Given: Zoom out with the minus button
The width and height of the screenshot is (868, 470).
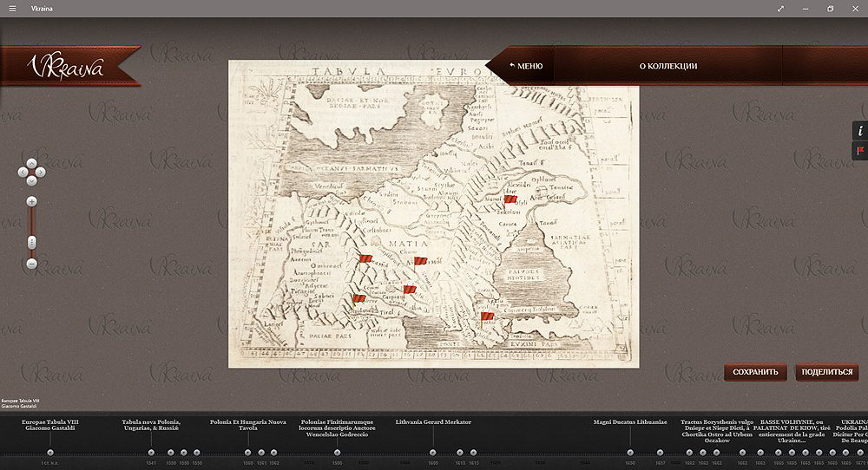Looking at the screenshot, I should pyautogui.click(x=31, y=264).
